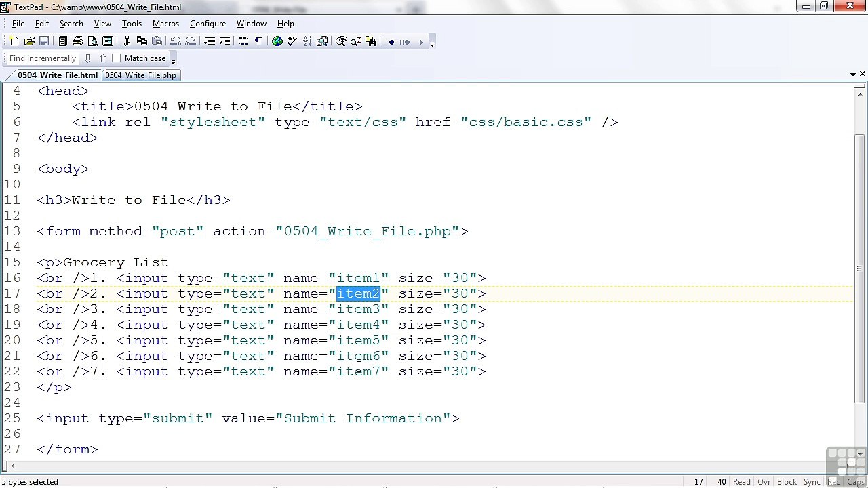The width and height of the screenshot is (868, 488).
Task: Click "0504_Write_File.php" action value on line 13
Action: pyautogui.click(x=367, y=231)
